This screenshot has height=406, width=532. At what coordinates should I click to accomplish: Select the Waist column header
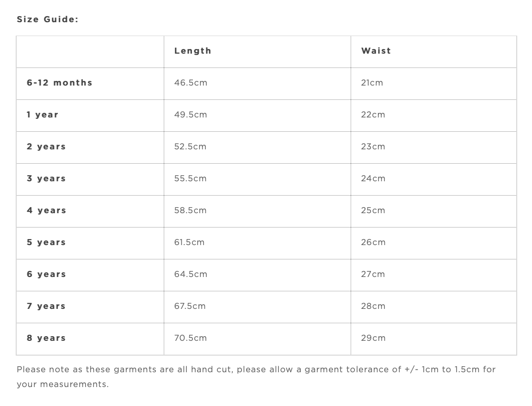(376, 51)
